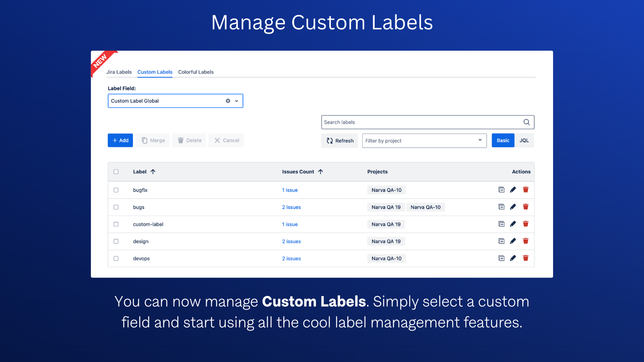
Task: Open the 2 issues link for devops
Action: tap(291, 259)
